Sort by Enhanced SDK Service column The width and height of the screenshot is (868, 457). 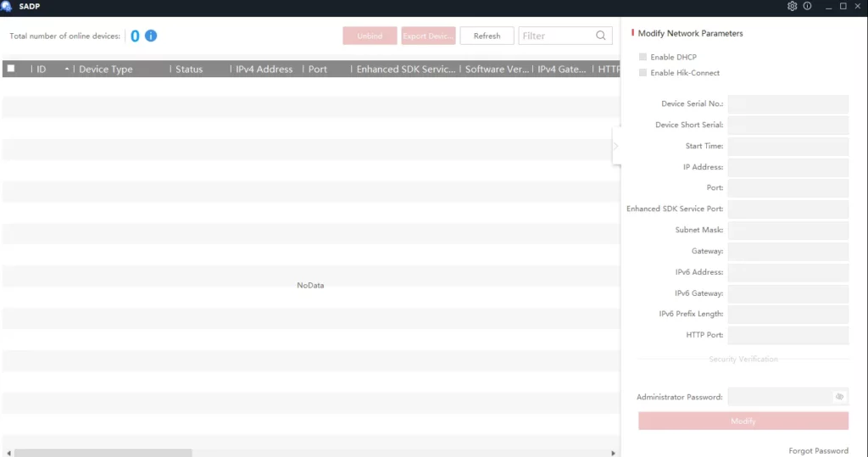coord(406,69)
